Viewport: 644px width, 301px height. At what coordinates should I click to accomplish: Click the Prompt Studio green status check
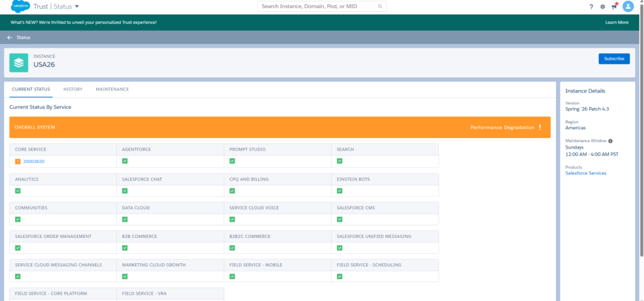(232, 161)
